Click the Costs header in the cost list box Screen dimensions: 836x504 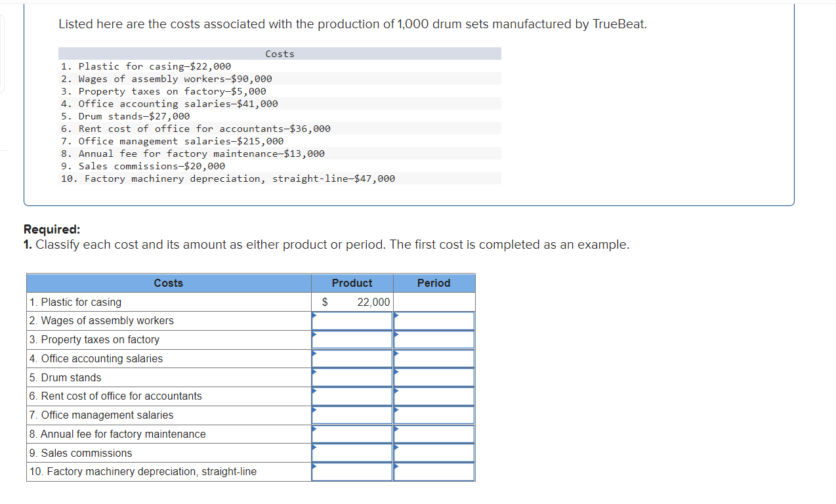[280, 54]
